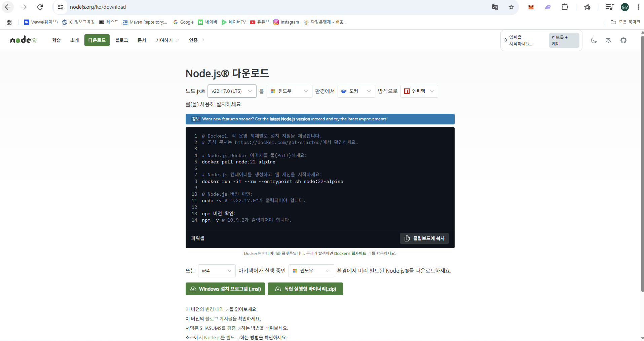Open the Extensions puzzle icon

(x=565, y=7)
